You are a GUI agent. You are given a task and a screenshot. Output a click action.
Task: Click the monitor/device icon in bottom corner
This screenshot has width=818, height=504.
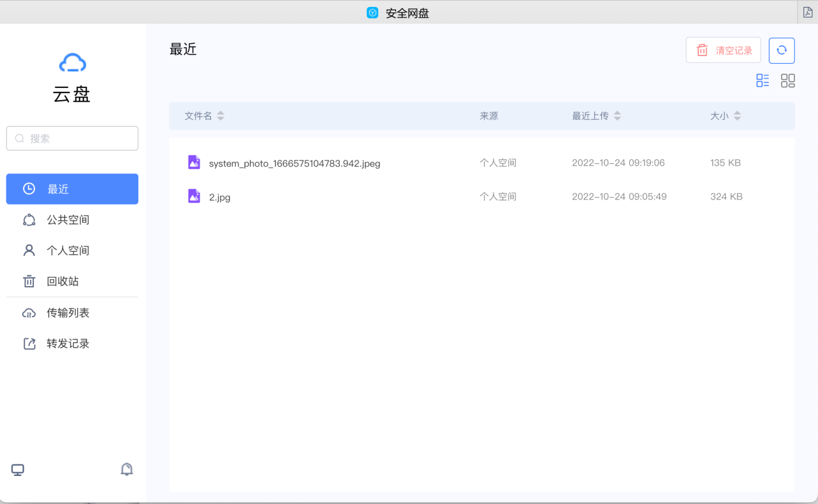[x=17, y=469]
